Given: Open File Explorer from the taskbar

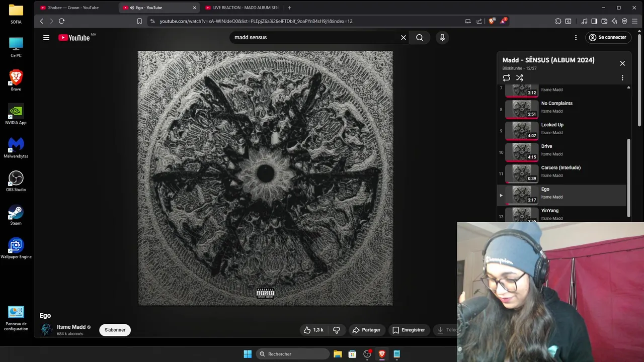Looking at the screenshot, I should click(338, 354).
